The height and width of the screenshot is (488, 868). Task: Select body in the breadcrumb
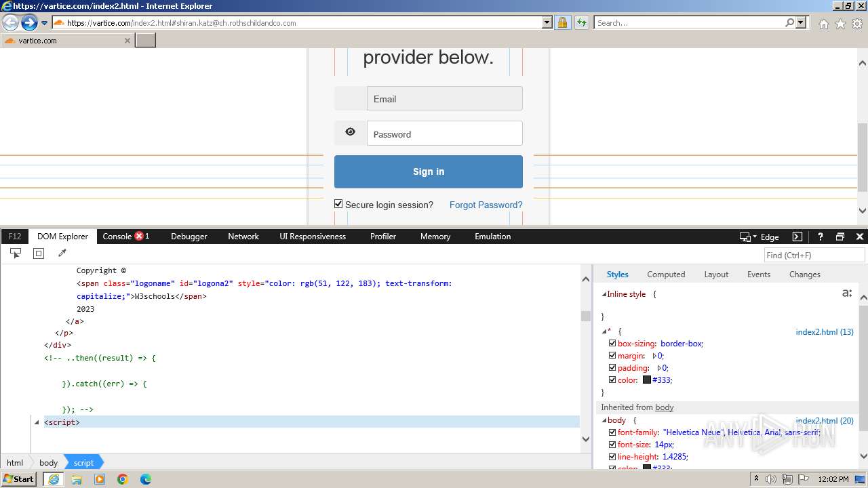(x=48, y=462)
